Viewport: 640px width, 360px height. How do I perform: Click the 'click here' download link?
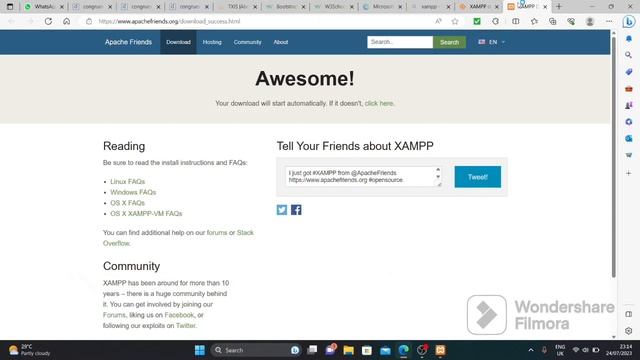point(379,103)
